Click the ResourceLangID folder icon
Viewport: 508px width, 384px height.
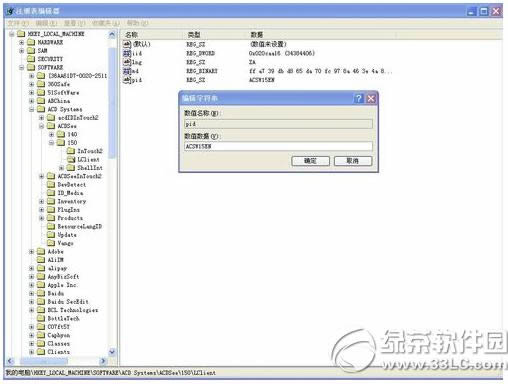(x=51, y=226)
